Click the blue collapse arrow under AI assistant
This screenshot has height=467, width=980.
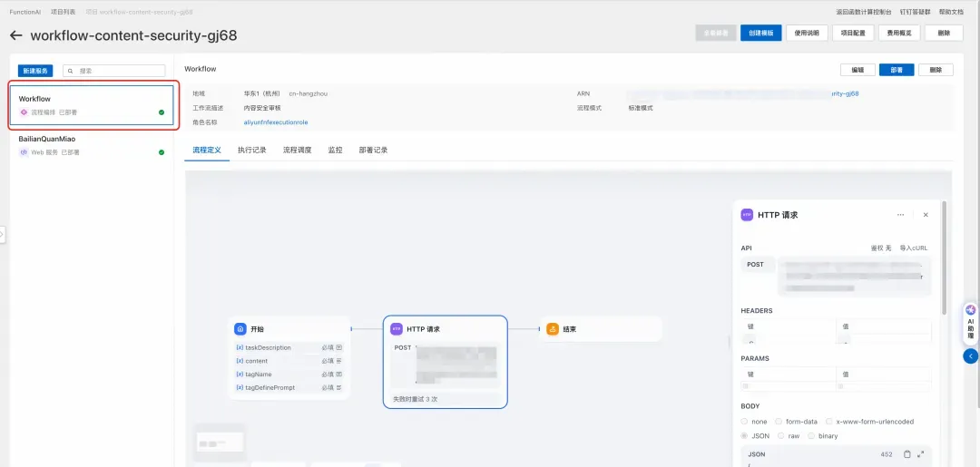point(971,355)
